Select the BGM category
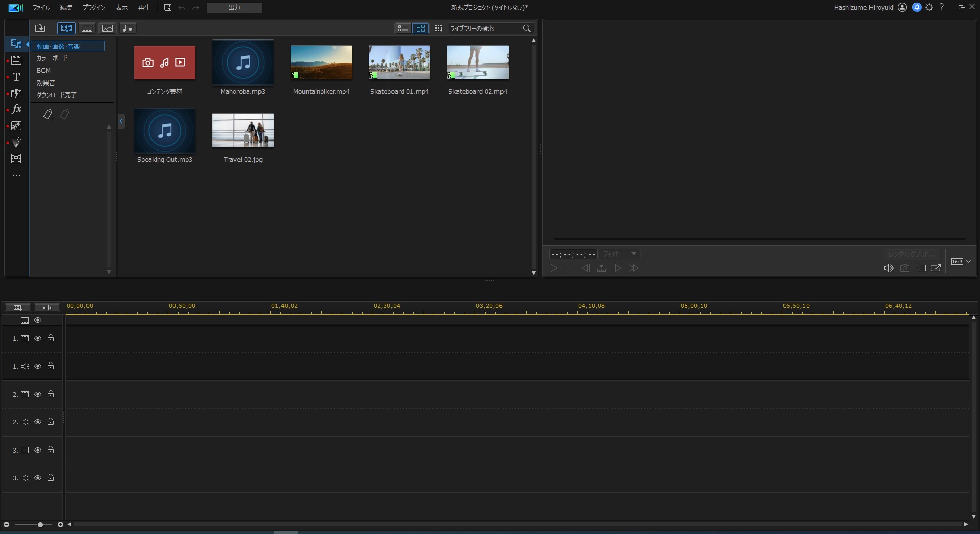The height and width of the screenshot is (534, 980). pyautogui.click(x=44, y=71)
